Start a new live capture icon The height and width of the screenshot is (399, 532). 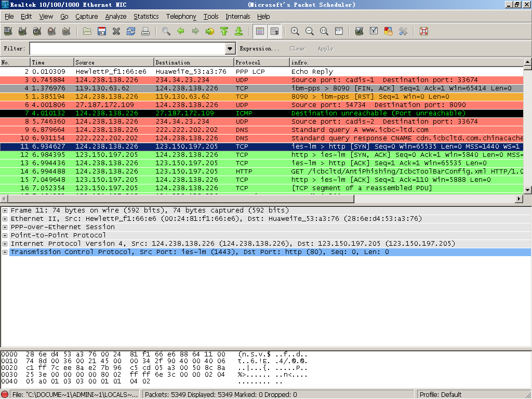(x=37, y=31)
